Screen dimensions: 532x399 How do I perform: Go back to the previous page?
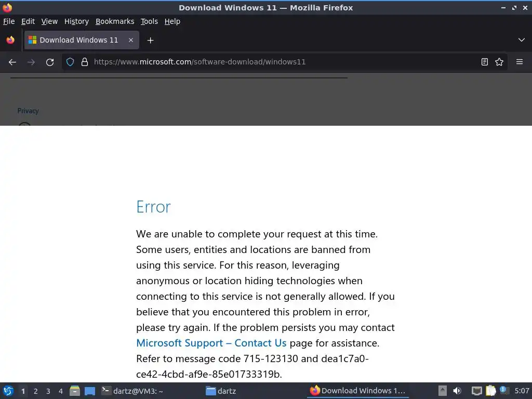tap(12, 62)
